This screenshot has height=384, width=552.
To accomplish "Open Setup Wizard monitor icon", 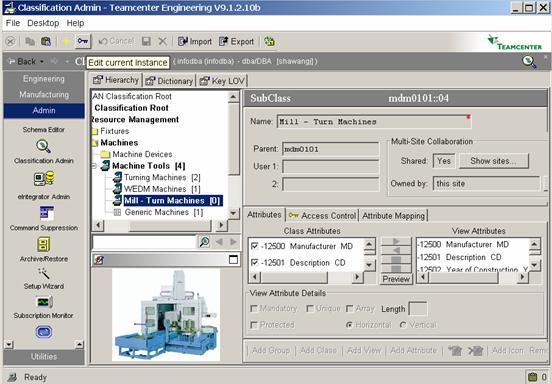I will 44,302.
